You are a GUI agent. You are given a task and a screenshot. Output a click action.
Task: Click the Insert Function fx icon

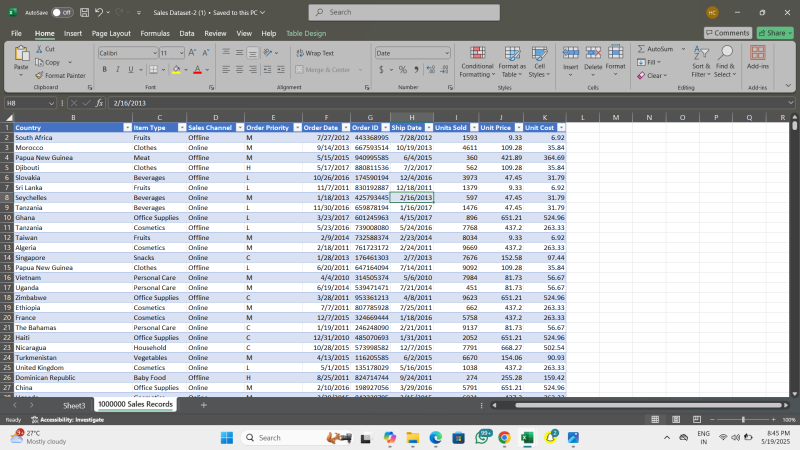99,102
